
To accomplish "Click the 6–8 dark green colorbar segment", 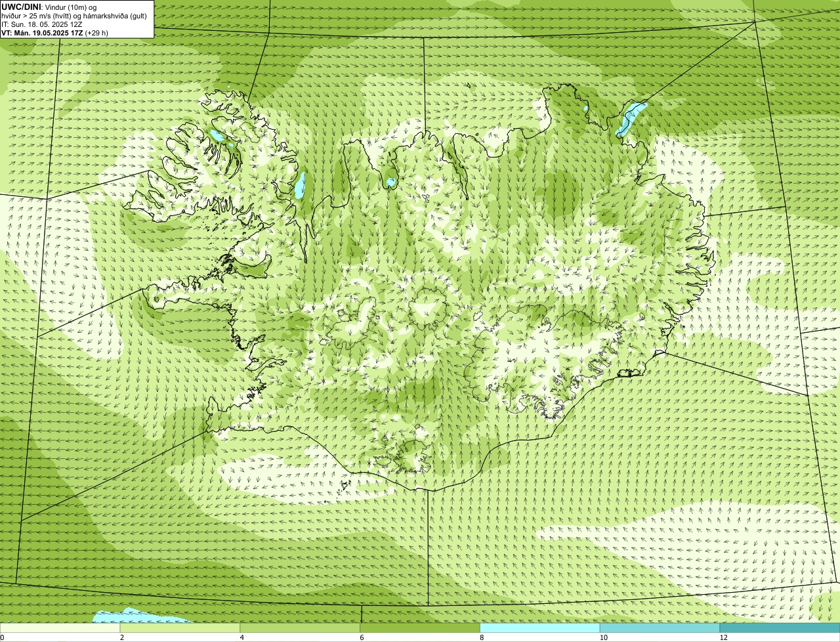I will tap(420, 628).
